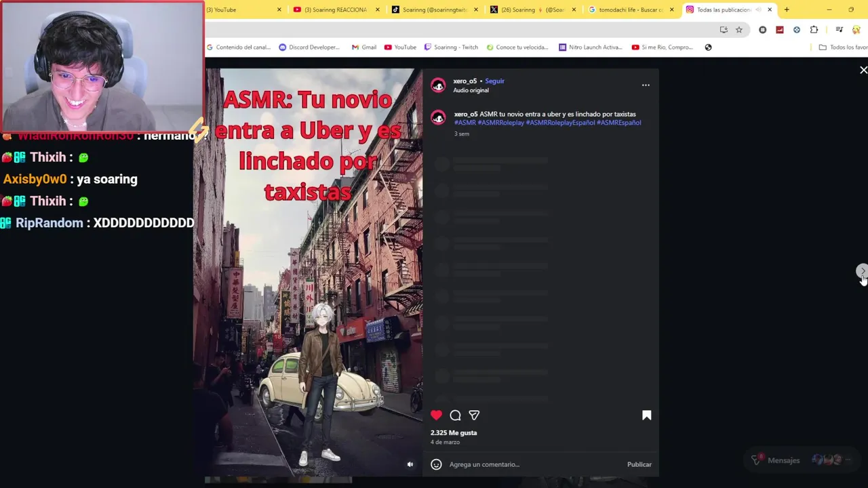Screen dimensions: 868x488
Task: Share the post with the paper-plane icon
Action: click(x=474, y=415)
